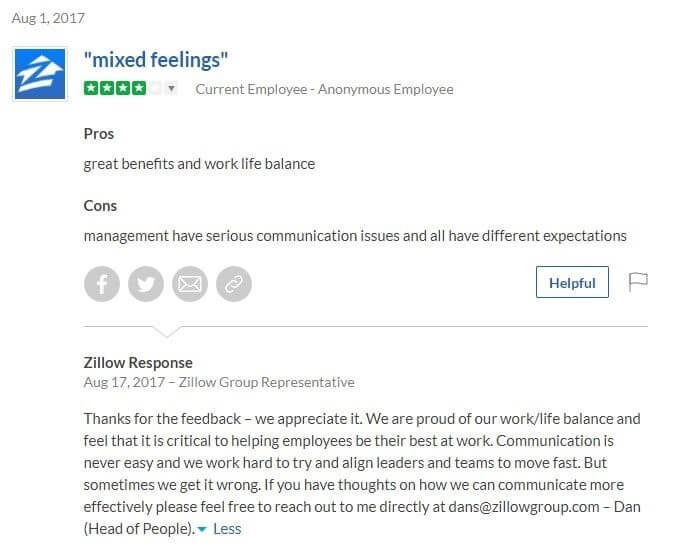Click the first green rating star
This screenshot has width=676, height=553.
pyautogui.click(x=91, y=88)
